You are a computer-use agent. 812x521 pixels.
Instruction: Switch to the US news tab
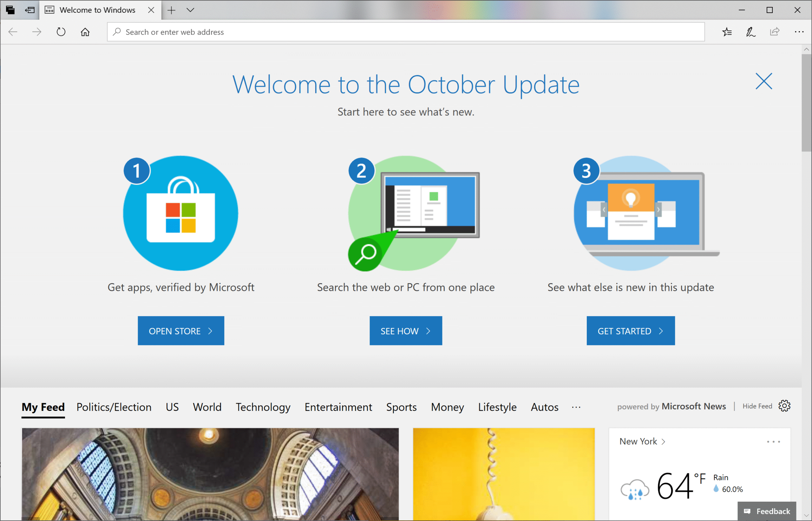172,407
